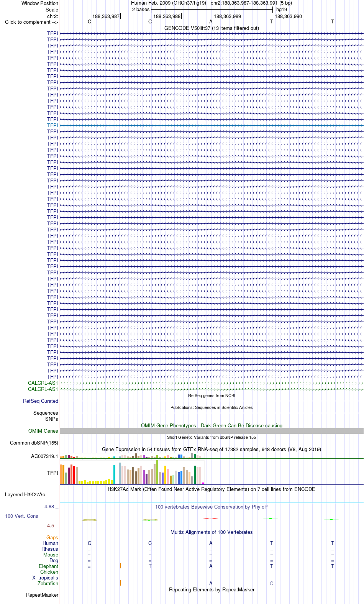Click base 'A' in the Human alignment row
364x604 pixels.
(211, 543)
